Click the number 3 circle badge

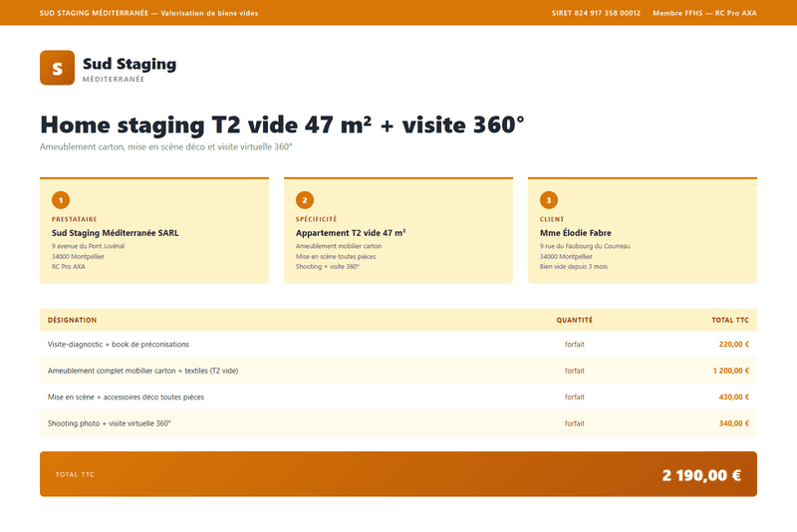(549, 200)
